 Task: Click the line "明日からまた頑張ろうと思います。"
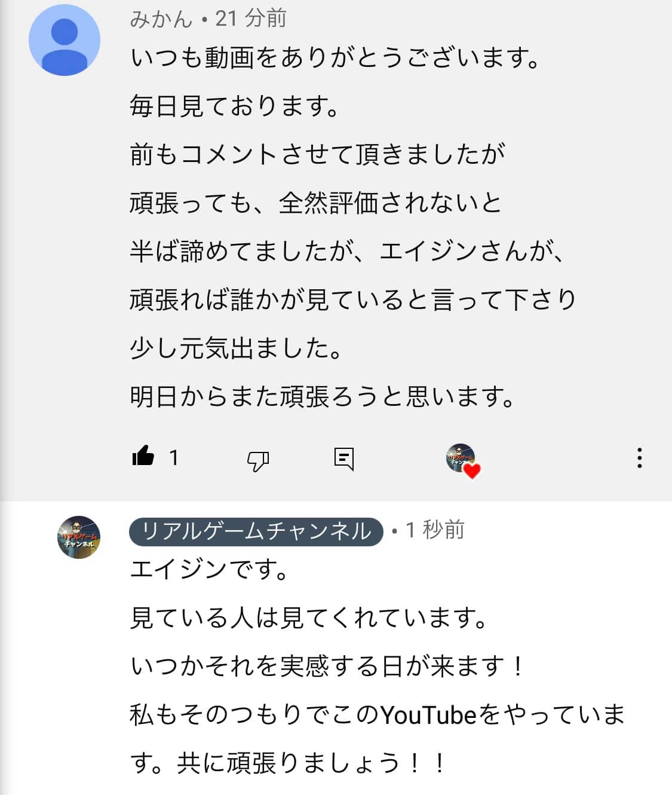click(323, 396)
